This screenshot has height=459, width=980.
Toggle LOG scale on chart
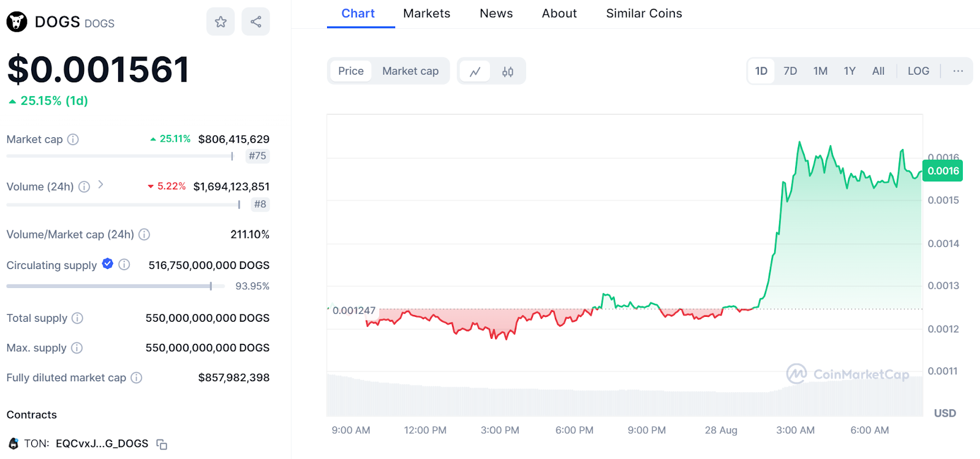pyautogui.click(x=918, y=71)
